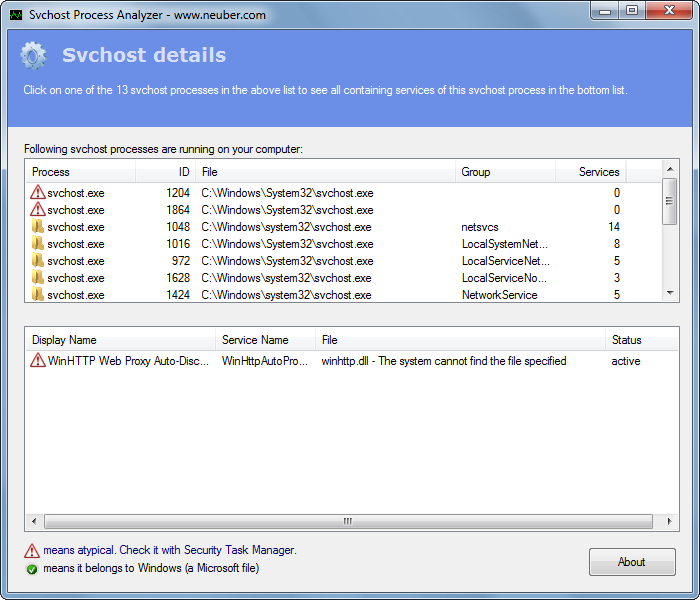
Task: Click the process list scroll down arrow
Action: point(670,293)
